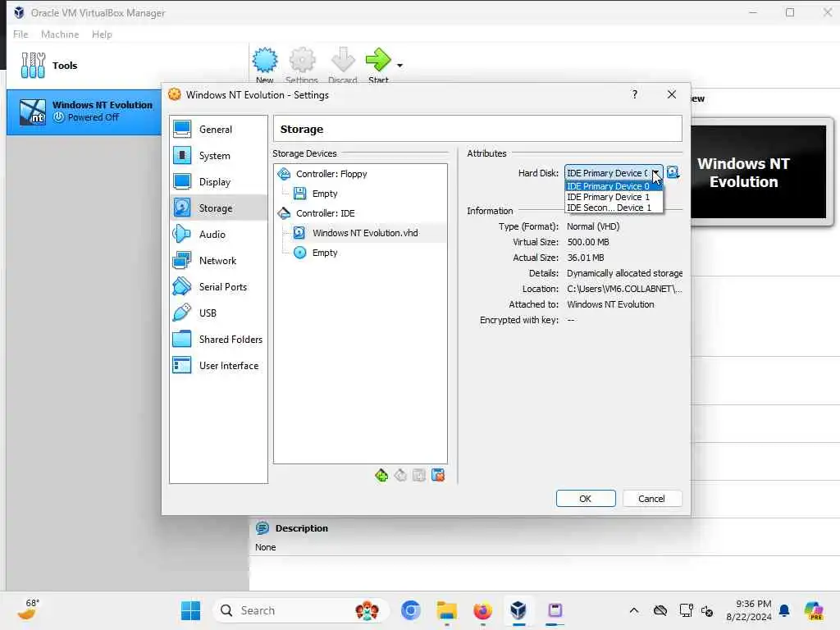
Task: Click the weather widget showing 68°
Action: 28,609
